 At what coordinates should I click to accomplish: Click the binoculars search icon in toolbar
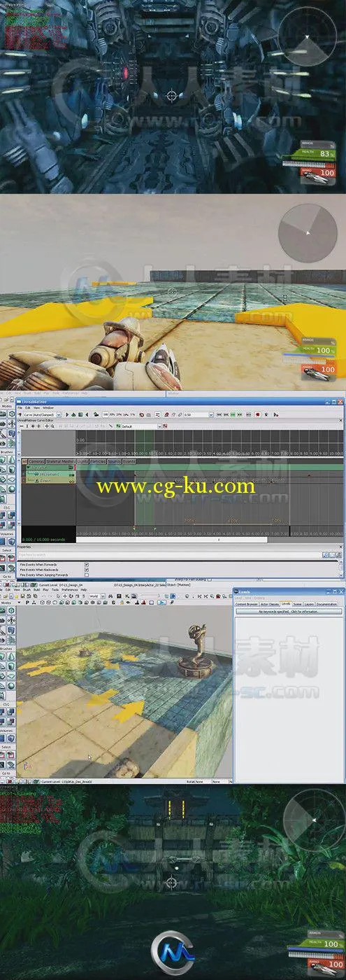110,596
